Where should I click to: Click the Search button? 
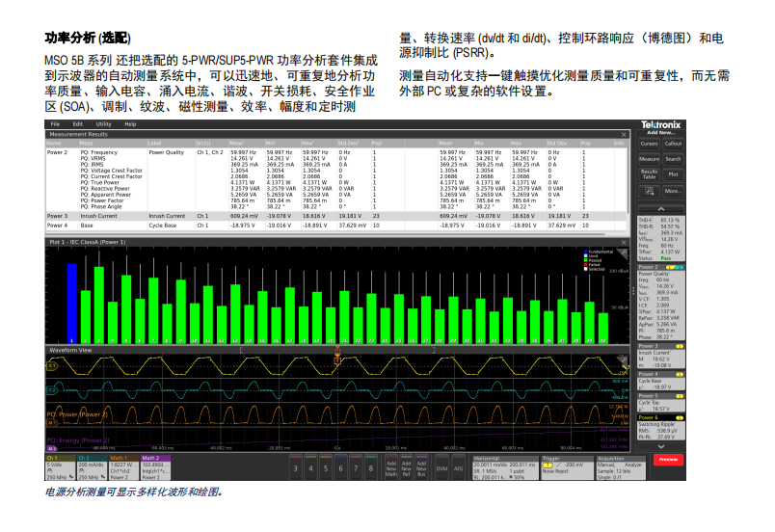(x=673, y=159)
